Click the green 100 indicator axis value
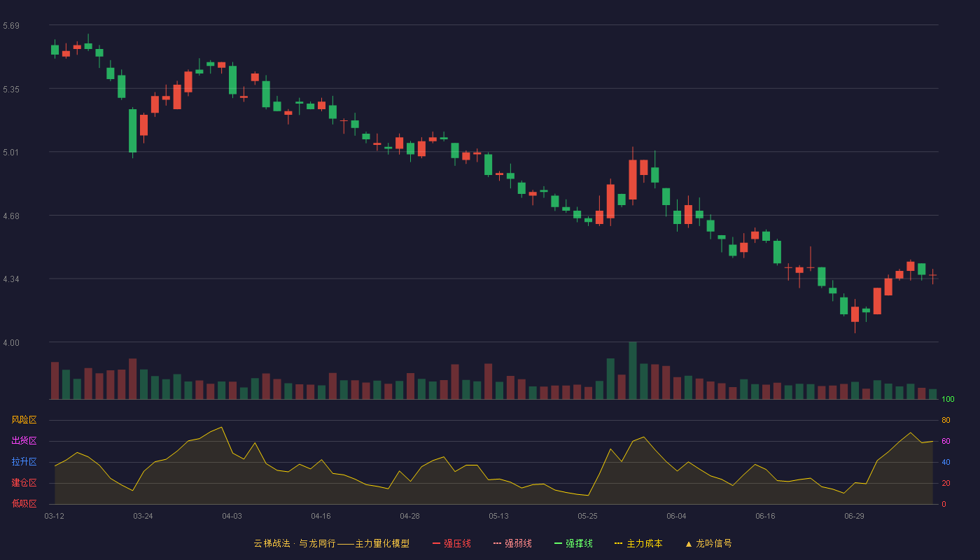Image resolution: width=980 pixels, height=560 pixels. pos(948,400)
